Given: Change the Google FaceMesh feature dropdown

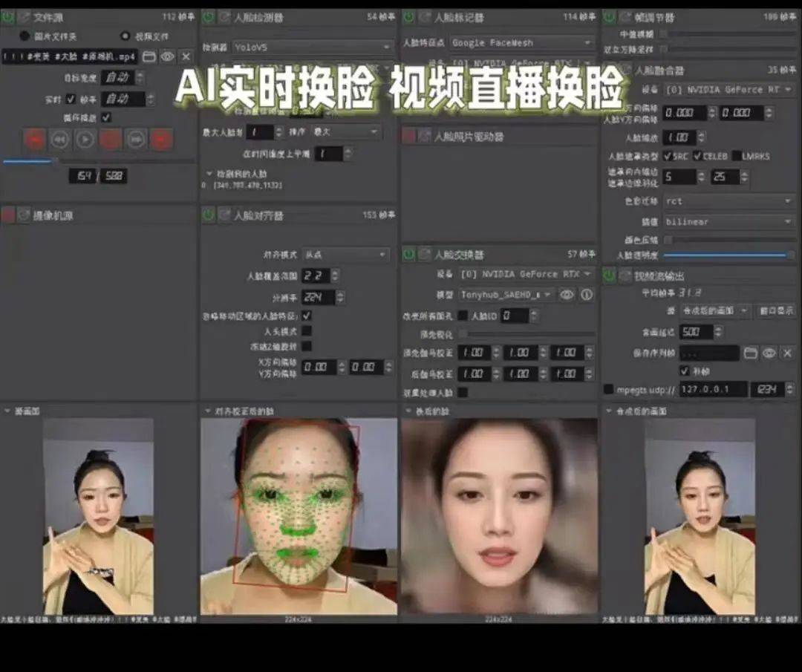Looking at the screenshot, I should pos(524,42).
